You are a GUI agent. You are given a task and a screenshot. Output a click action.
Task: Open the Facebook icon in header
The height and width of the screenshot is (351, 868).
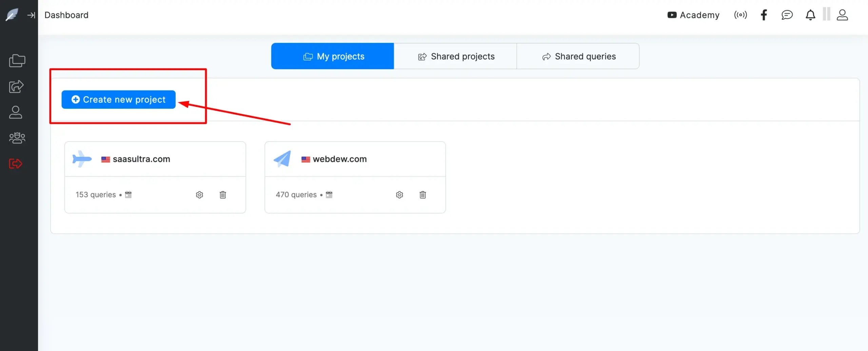pyautogui.click(x=764, y=15)
